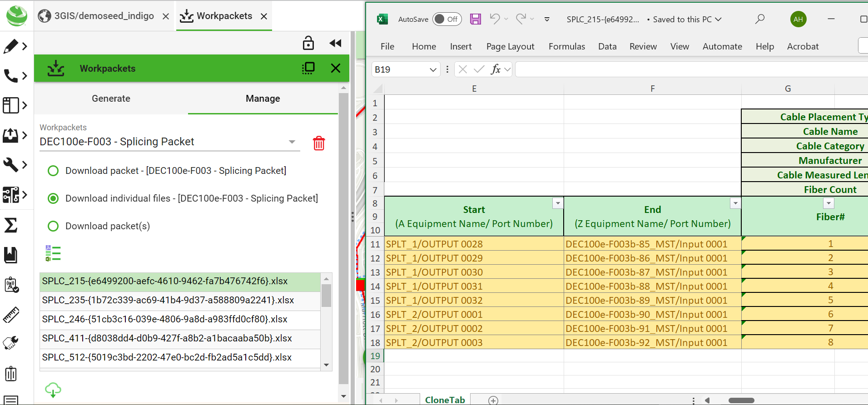Select the 'Download packet(s)' radio option

coord(53,226)
